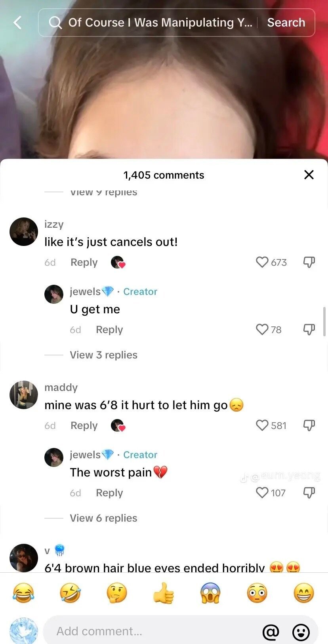Tap the @ mention icon
This screenshot has height=644, width=328.
pos(271,632)
